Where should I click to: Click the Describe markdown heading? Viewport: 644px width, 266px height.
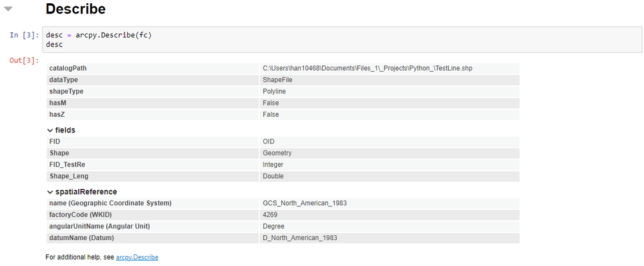click(x=75, y=10)
